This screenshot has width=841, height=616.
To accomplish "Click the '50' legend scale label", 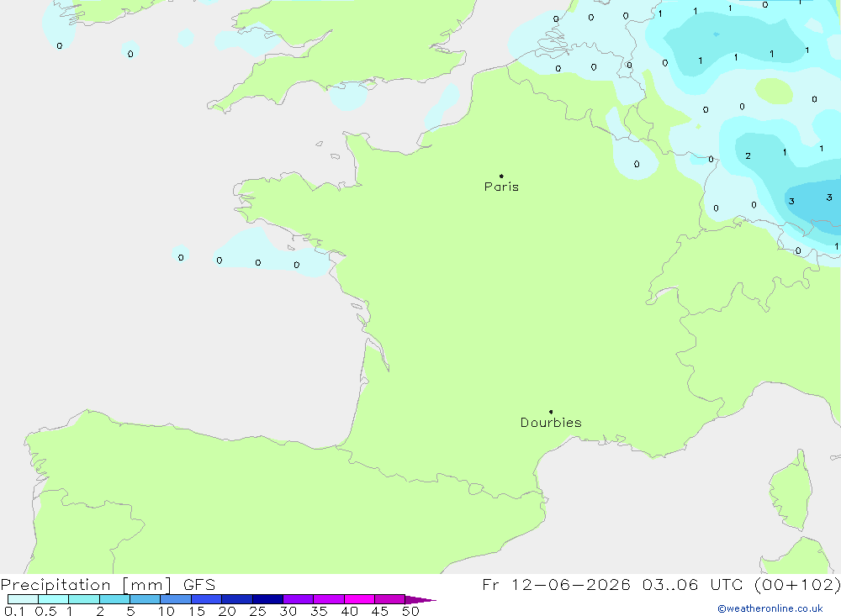I will click(411, 611).
